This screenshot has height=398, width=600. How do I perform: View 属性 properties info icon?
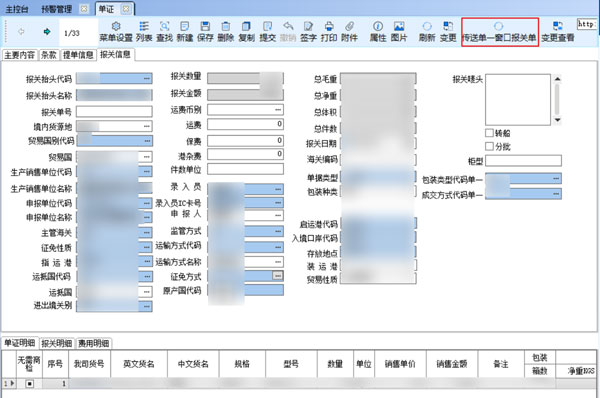click(x=378, y=31)
